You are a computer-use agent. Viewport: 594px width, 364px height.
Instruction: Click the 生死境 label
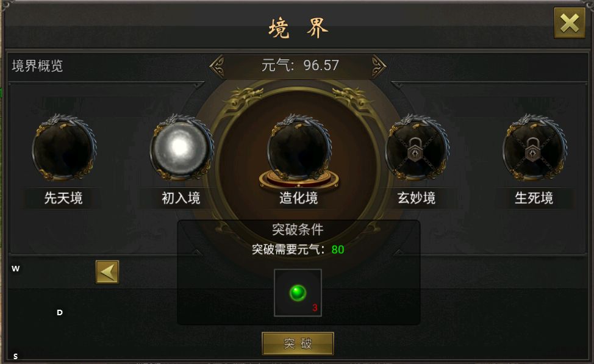point(534,198)
